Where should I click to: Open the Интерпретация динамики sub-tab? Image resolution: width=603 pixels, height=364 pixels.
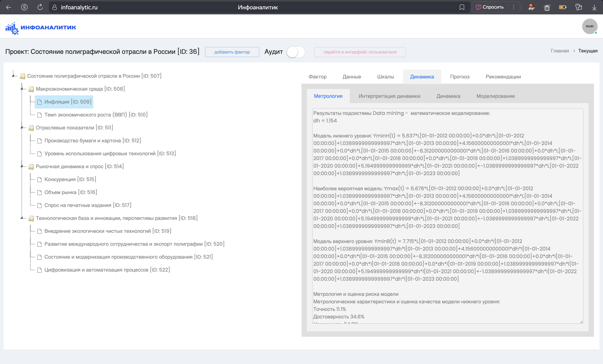pos(389,96)
